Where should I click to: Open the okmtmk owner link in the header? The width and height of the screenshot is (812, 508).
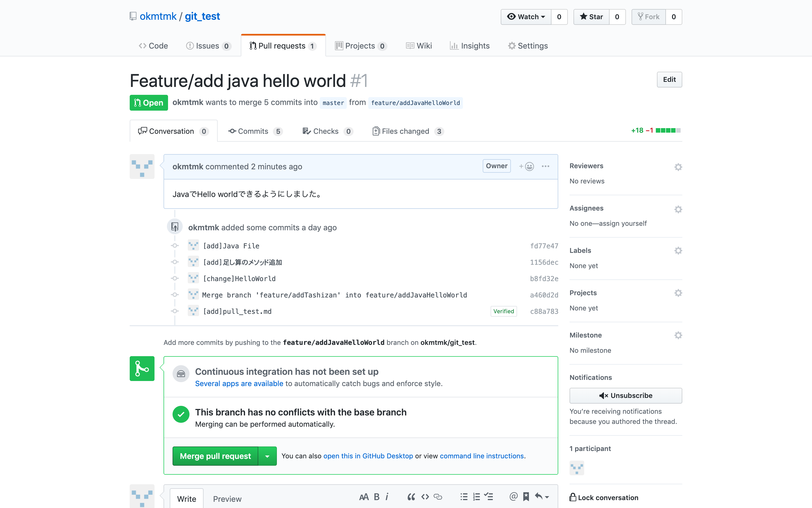tap(158, 16)
